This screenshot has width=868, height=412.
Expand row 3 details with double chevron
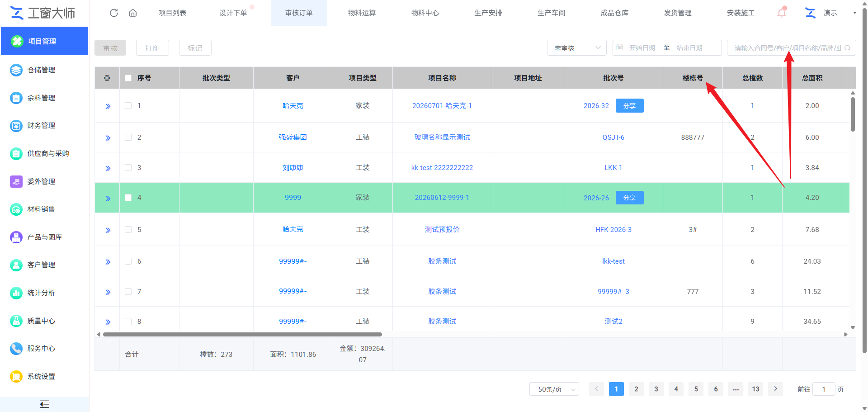coord(108,168)
